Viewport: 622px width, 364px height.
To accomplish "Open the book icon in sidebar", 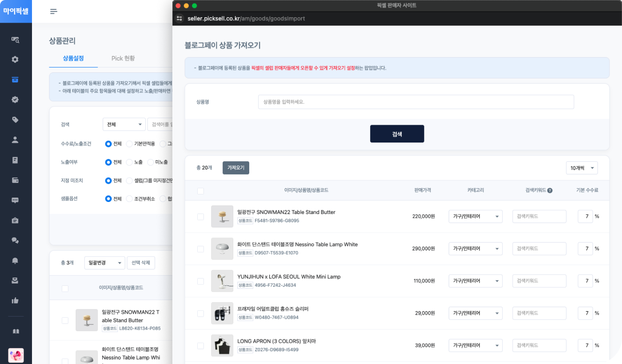I will 15,332.
